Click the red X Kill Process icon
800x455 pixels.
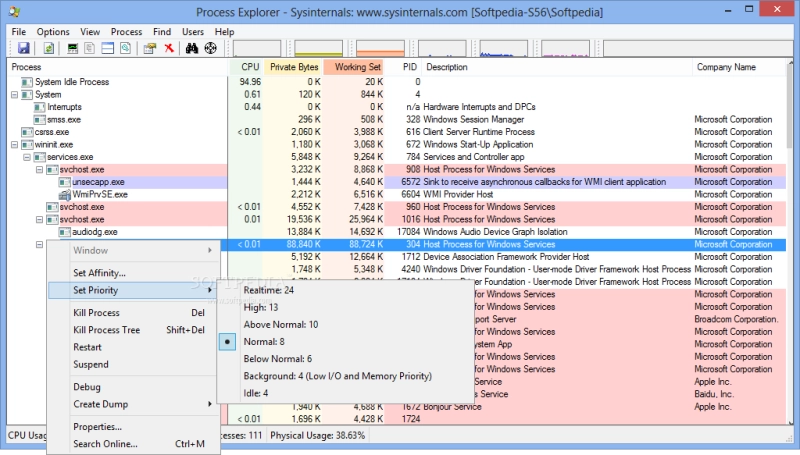pos(169,48)
